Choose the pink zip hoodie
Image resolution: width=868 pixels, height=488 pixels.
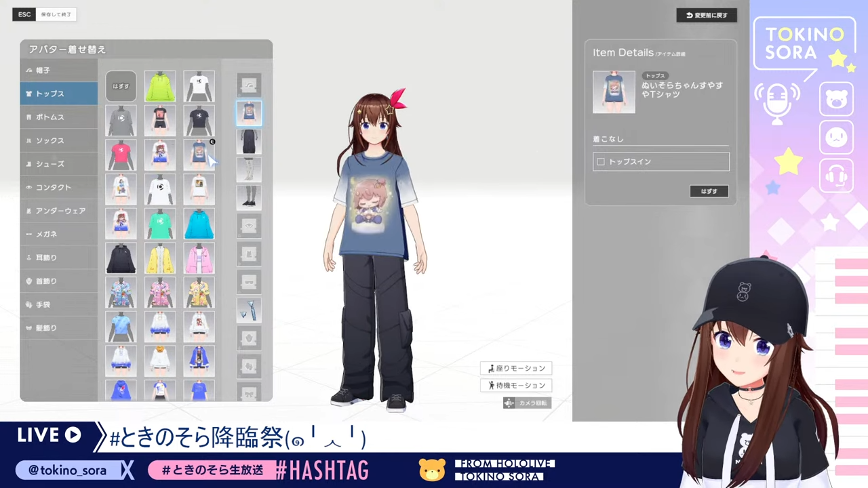199,258
